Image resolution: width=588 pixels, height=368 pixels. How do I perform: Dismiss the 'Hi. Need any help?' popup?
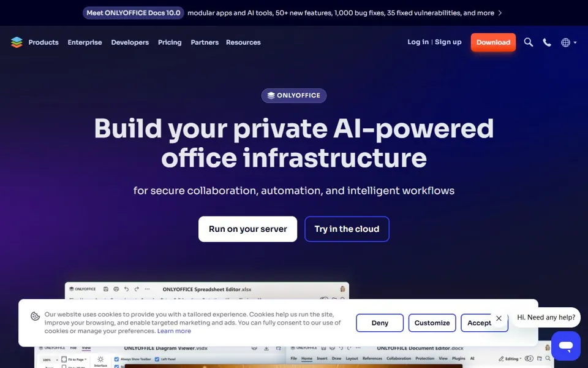point(499,318)
